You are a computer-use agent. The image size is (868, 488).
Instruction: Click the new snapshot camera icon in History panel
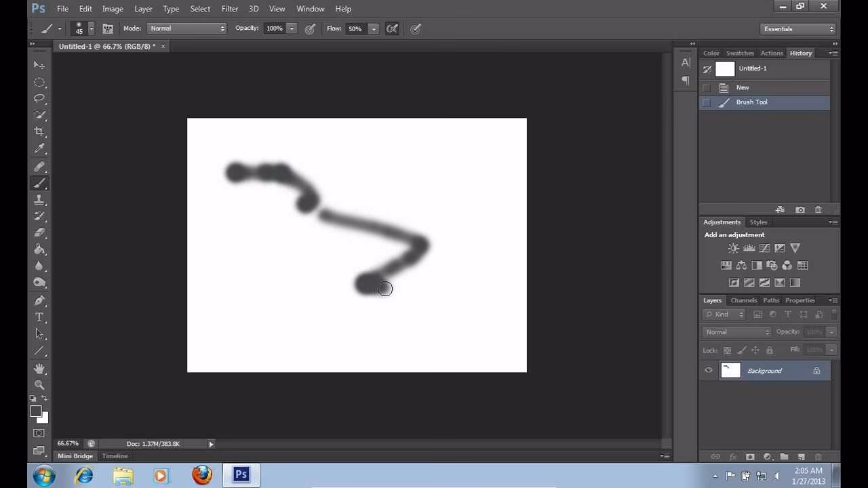coord(800,209)
